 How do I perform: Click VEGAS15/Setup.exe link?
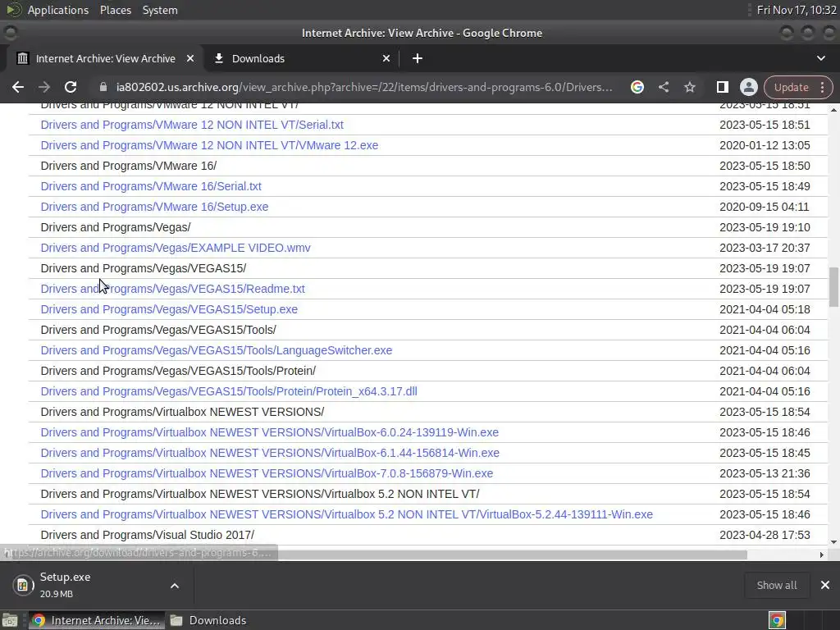click(169, 309)
